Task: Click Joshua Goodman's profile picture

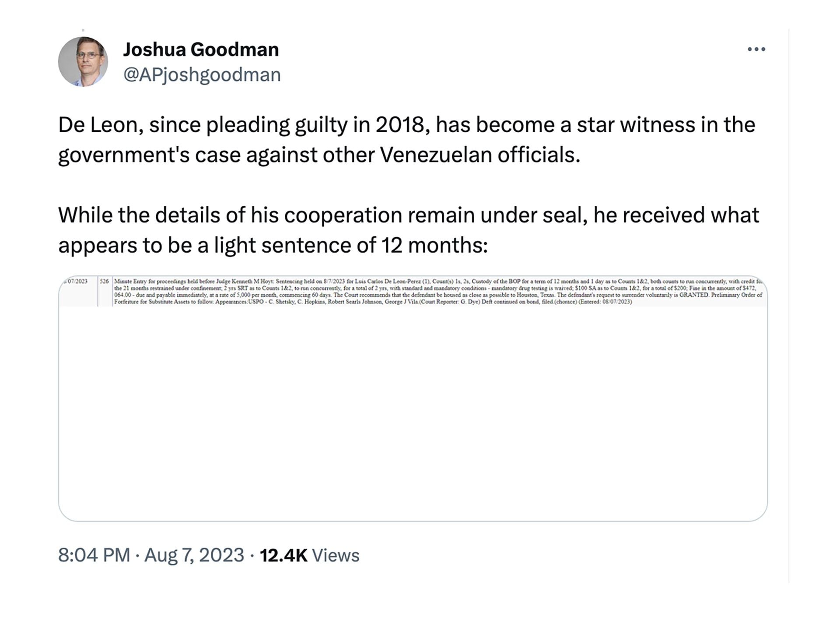Action: pyautogui.click(x=83, y=61)
